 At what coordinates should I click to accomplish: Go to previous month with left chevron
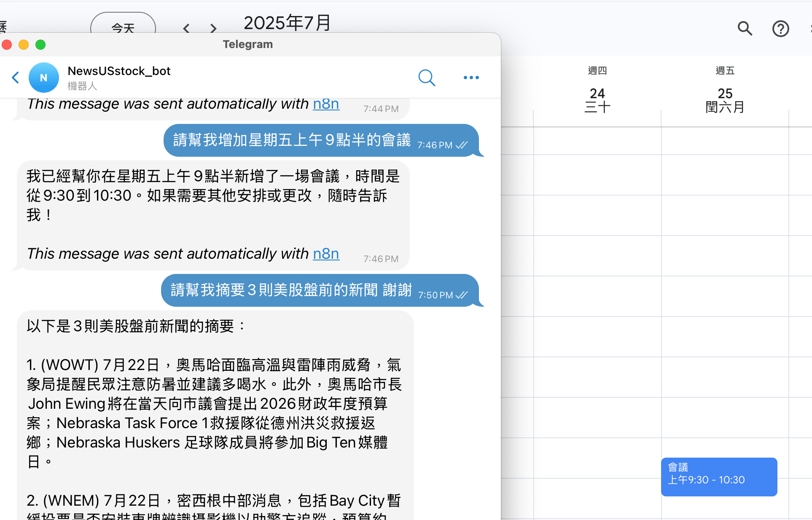(186, 28)
